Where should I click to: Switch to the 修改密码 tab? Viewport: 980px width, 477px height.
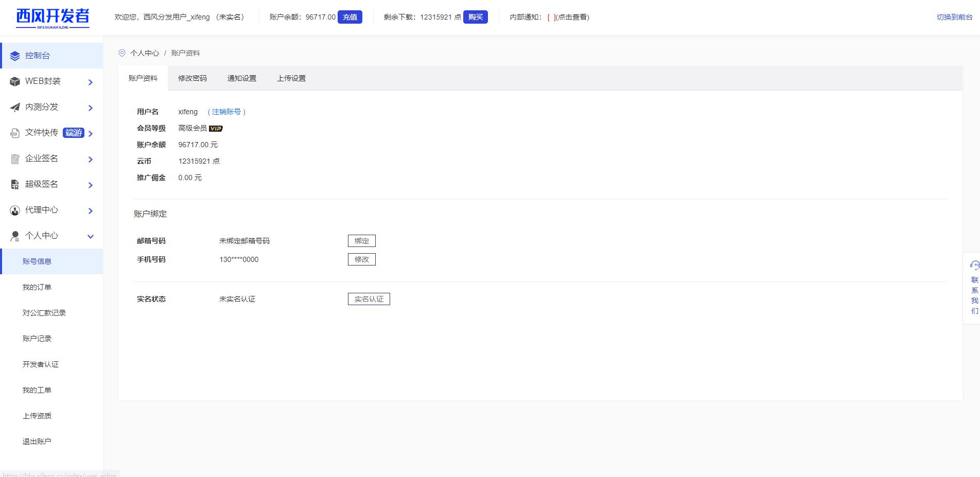192,78
